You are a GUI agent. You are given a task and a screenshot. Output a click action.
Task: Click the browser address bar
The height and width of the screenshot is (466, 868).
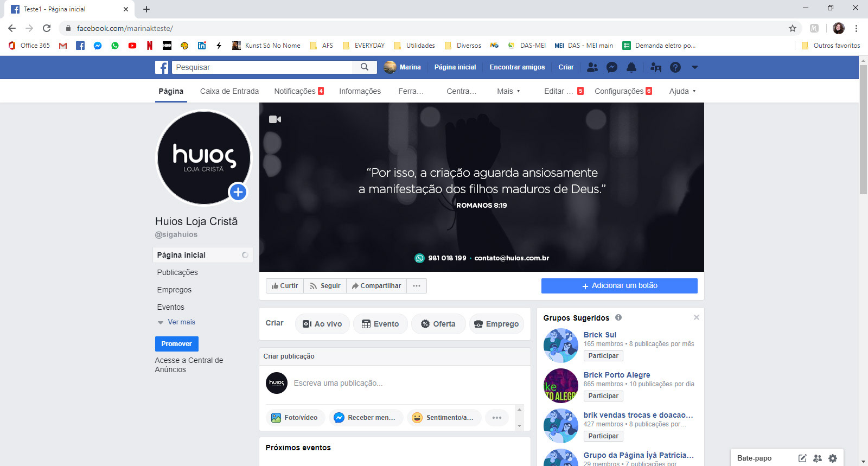pyautogui.click(x=423, y=28)
